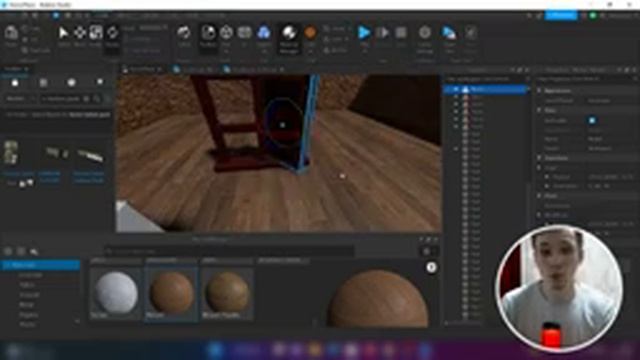640x360 pixels.
Task: Click the Color tool icon
Action: coord(310,32)
